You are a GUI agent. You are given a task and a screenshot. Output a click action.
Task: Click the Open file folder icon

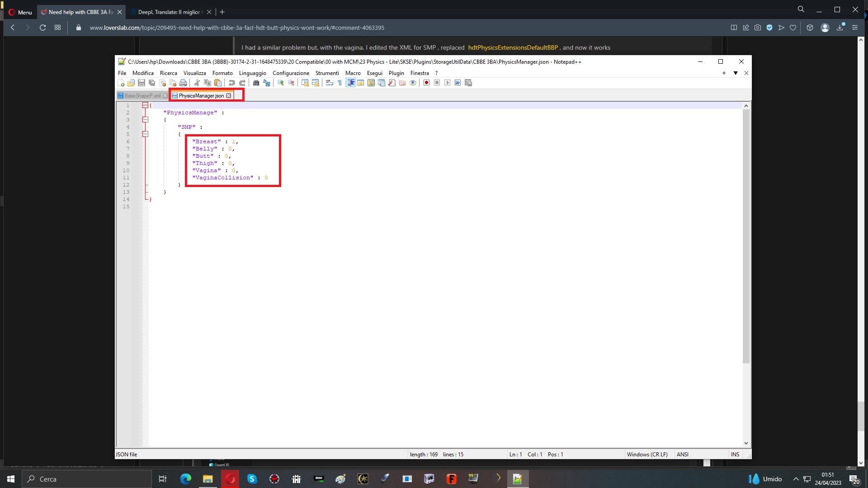click(x=131, y=83)
